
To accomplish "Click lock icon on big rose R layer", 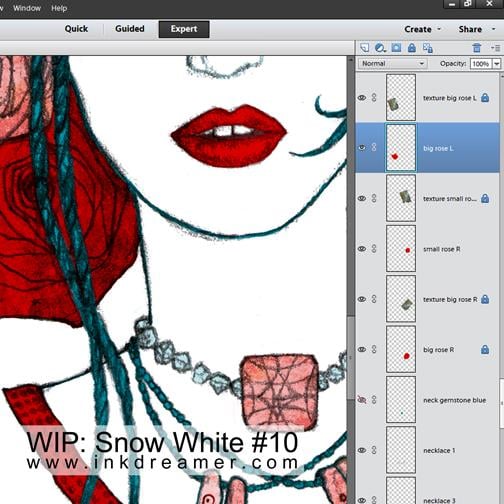I will 485,349.
